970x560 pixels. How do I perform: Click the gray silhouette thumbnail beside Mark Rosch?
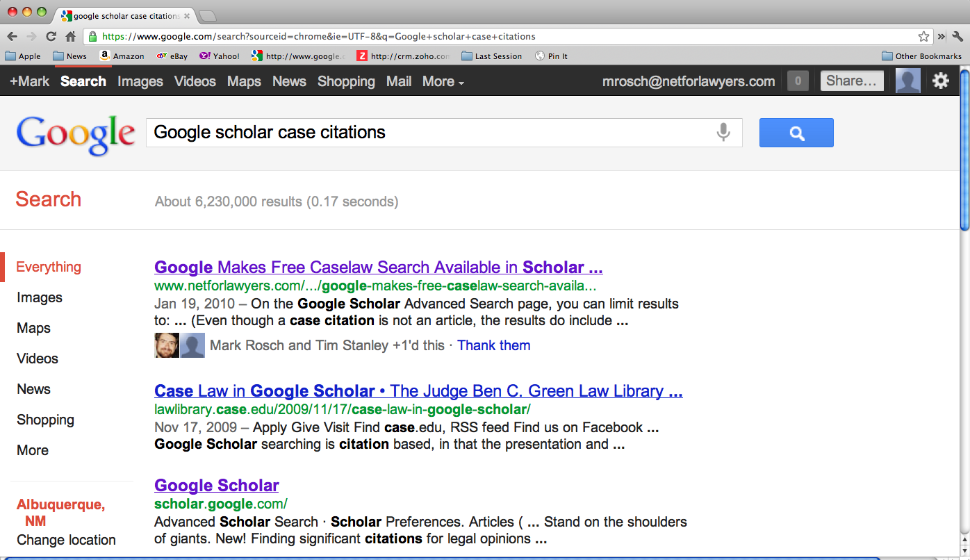pyautogui.click(x=192, y=345)
